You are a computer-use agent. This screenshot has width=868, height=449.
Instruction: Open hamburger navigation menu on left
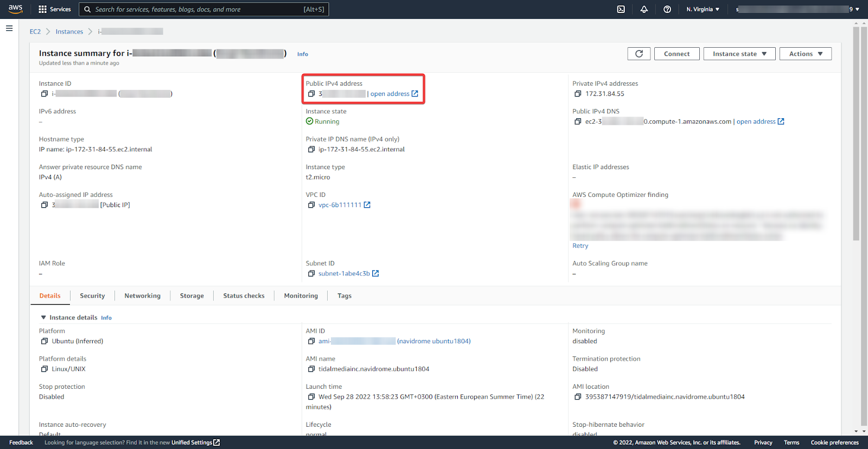pyautogui.click(x=9, y=28)
